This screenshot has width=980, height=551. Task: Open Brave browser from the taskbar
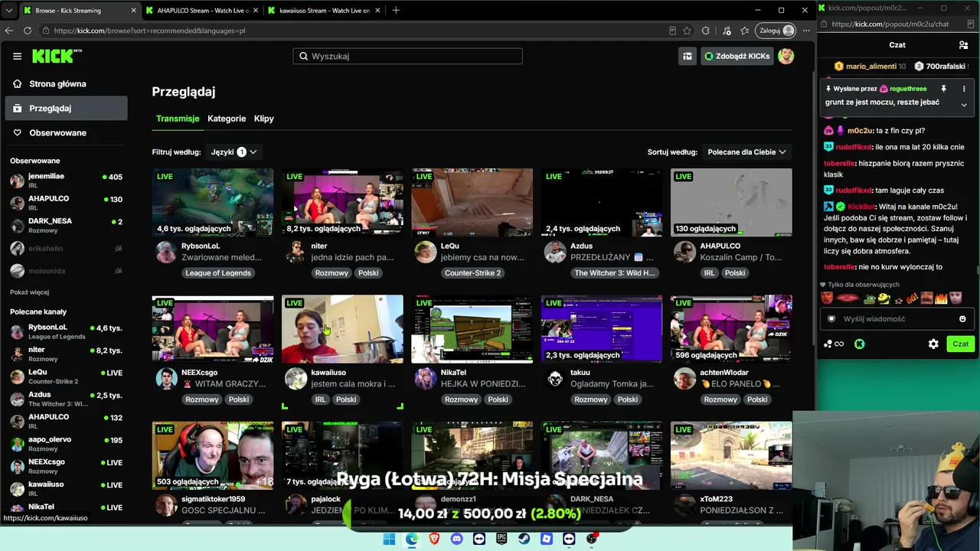tap(434, 539)
